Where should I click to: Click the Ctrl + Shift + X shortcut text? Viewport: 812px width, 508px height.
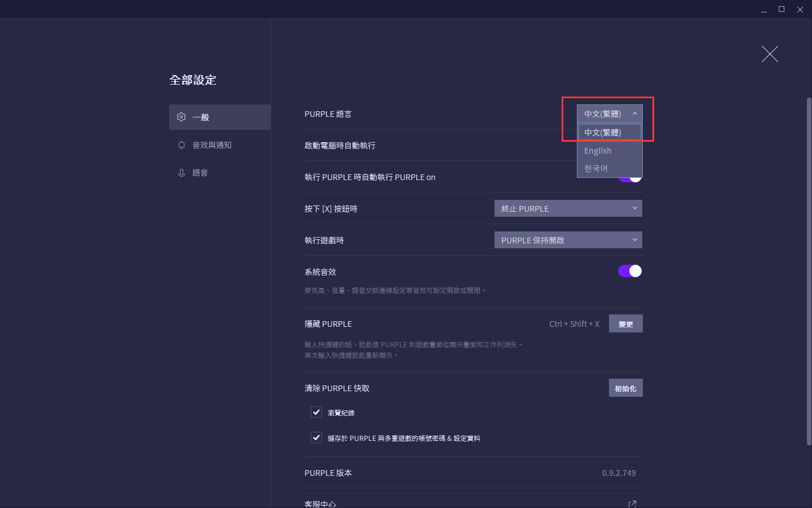click(x=574, y=324)
